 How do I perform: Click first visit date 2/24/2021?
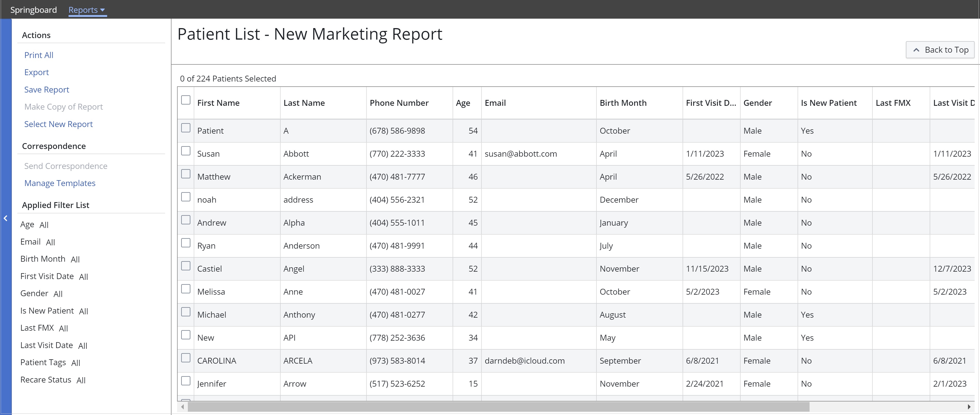click(x=705, y=384)
